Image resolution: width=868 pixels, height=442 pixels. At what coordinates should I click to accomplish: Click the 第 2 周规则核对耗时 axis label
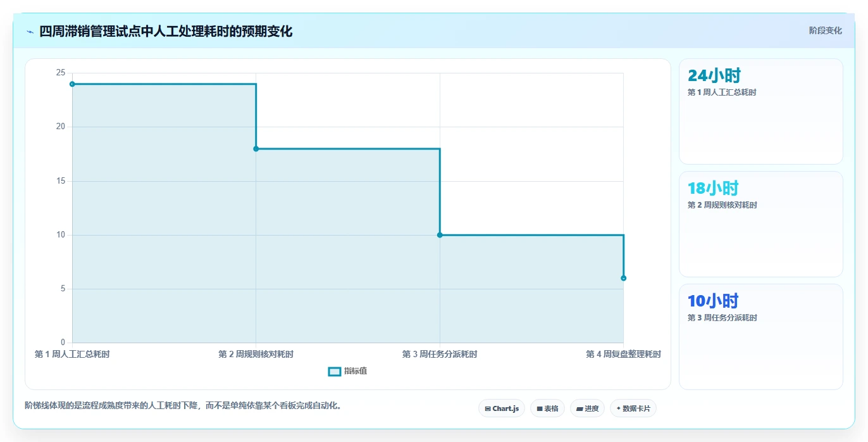[x=256, y=354]
